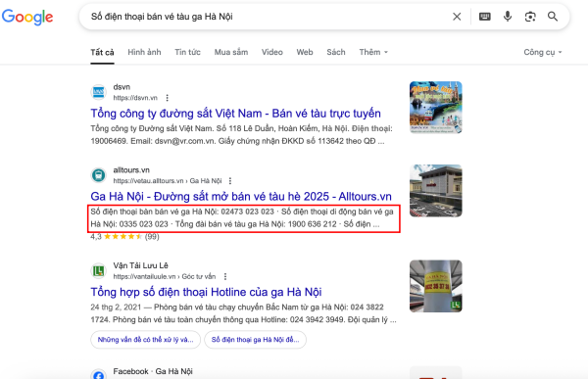Open the on-screen keyboard icon
This screenshot has height=379, width=588.
tap(484, 17)
